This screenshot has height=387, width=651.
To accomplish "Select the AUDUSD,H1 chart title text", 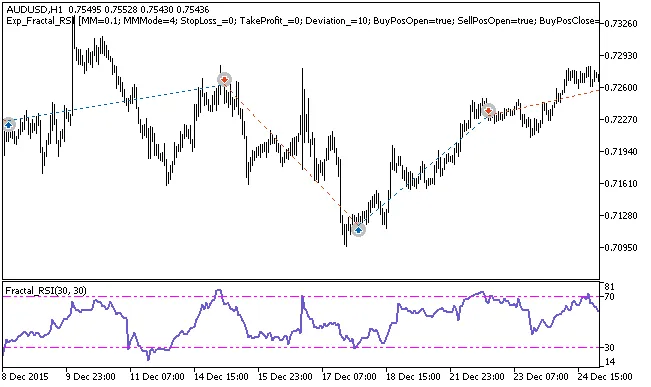I will click(x=34, y=10).
